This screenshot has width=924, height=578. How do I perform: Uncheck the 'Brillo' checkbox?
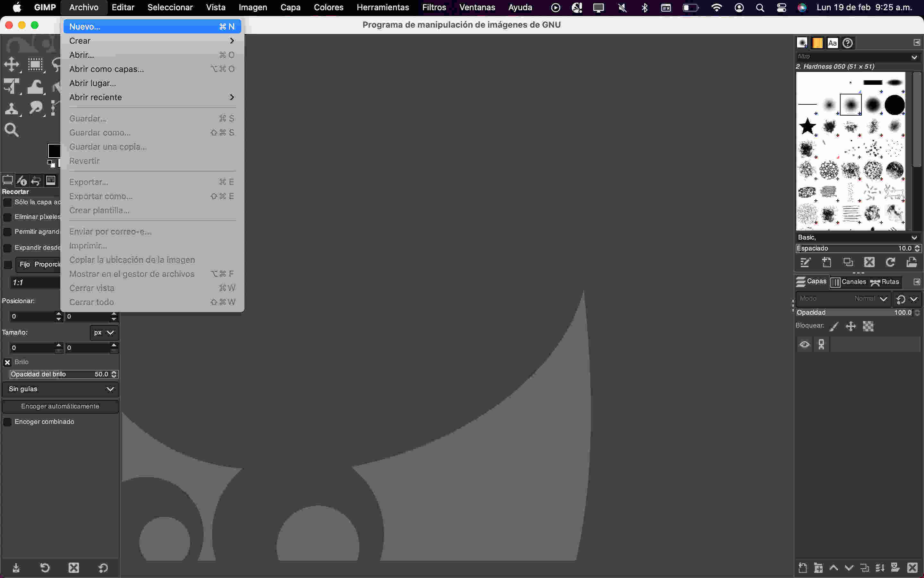coord(7,363)
